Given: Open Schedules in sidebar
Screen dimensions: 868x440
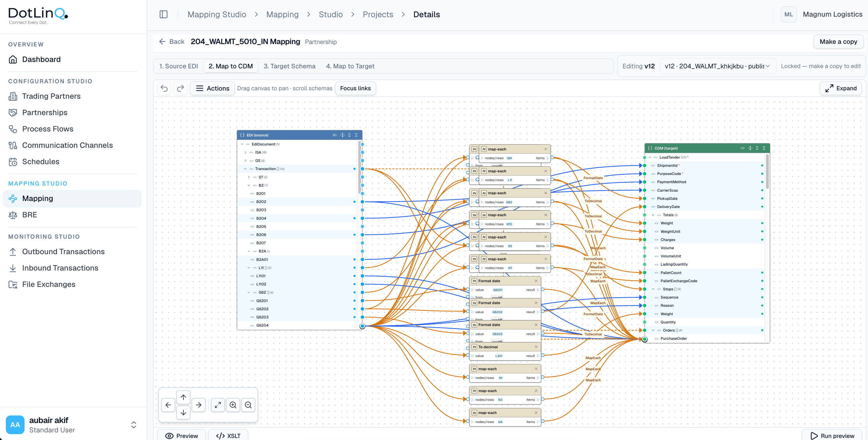Looking at the screenshot, I should 72,162.
